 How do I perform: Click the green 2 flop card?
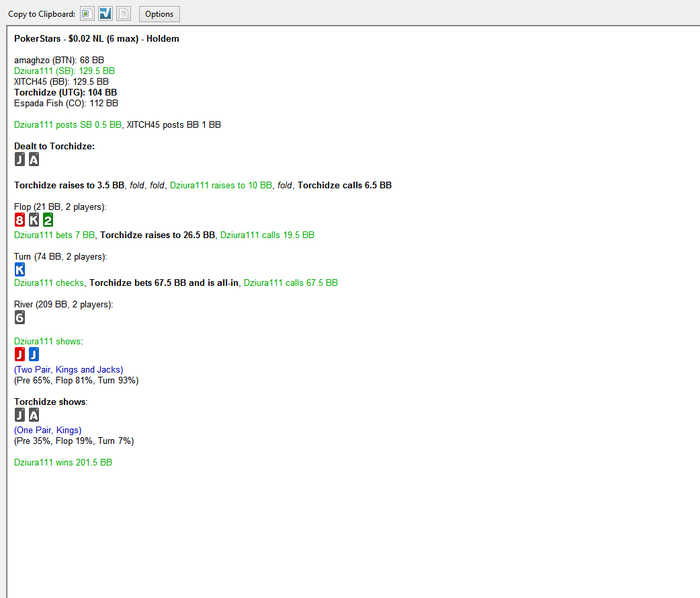coord(48,220)
